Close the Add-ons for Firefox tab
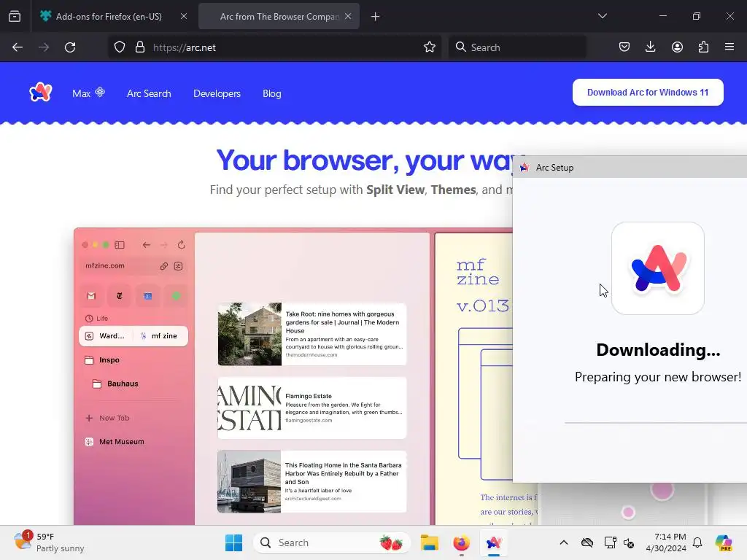Image resolution: width=747 pixels, height=560 pixels. [x=183, y=16]
